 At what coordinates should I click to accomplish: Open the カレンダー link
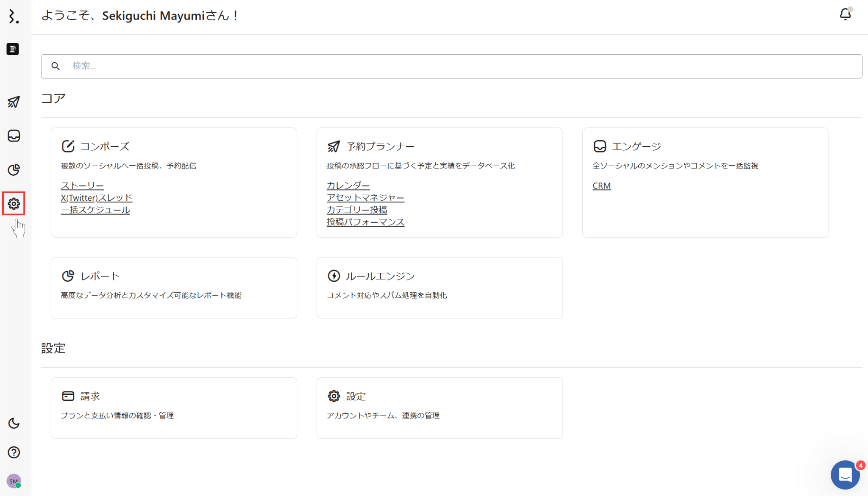coord(348,186)
